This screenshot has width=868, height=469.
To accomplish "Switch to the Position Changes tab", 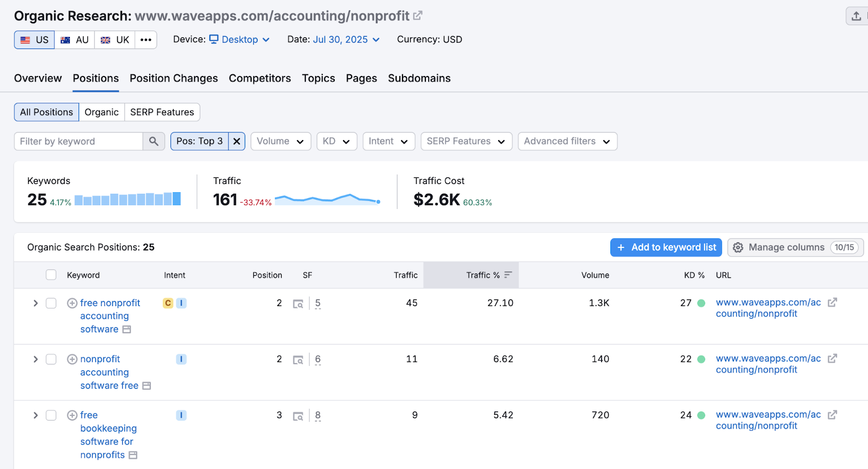I will pyautogui.click(x=174, y=78).
